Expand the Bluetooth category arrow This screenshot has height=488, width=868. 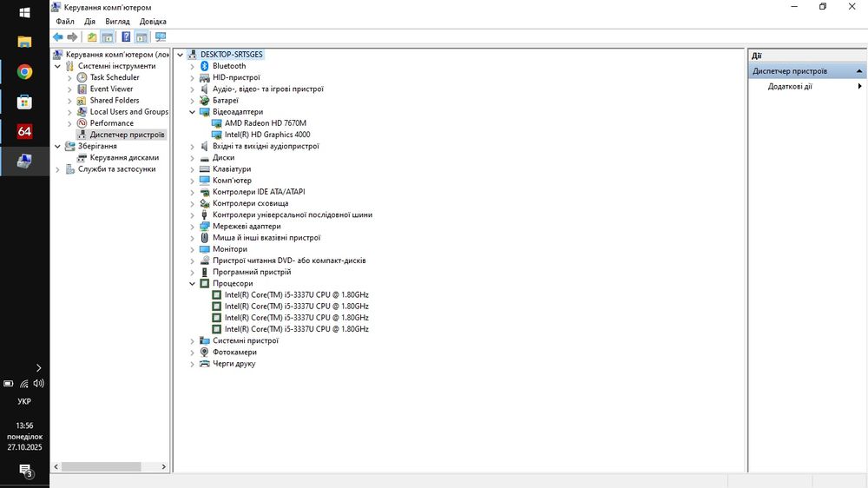coord(192,67)
